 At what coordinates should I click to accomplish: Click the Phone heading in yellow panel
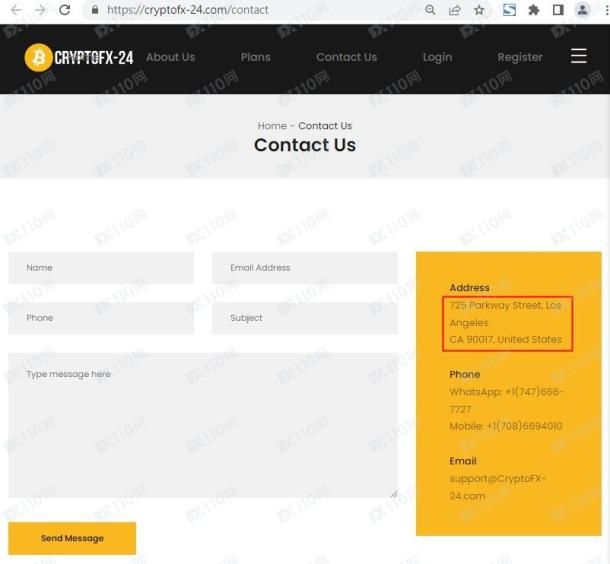tap(465, 374)
